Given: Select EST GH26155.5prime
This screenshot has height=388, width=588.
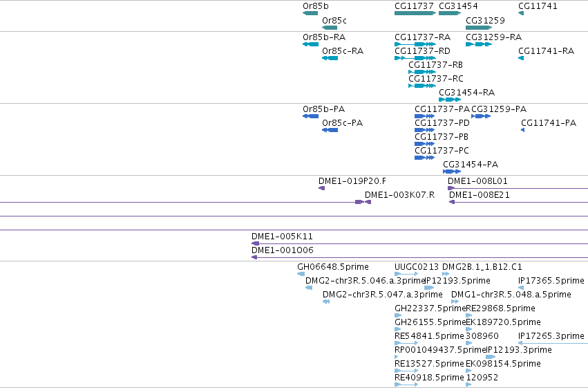Looking at the screenshot, I should click(x=430, y=323).
